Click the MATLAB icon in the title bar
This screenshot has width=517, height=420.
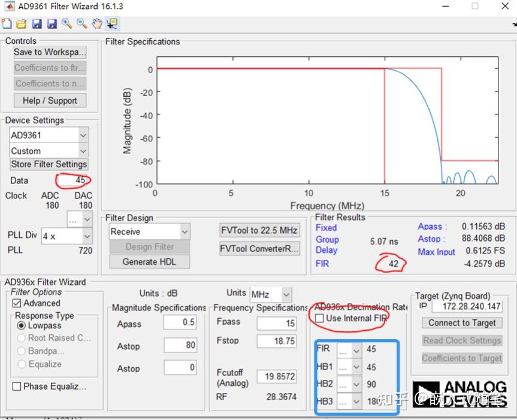click(9, 6)
